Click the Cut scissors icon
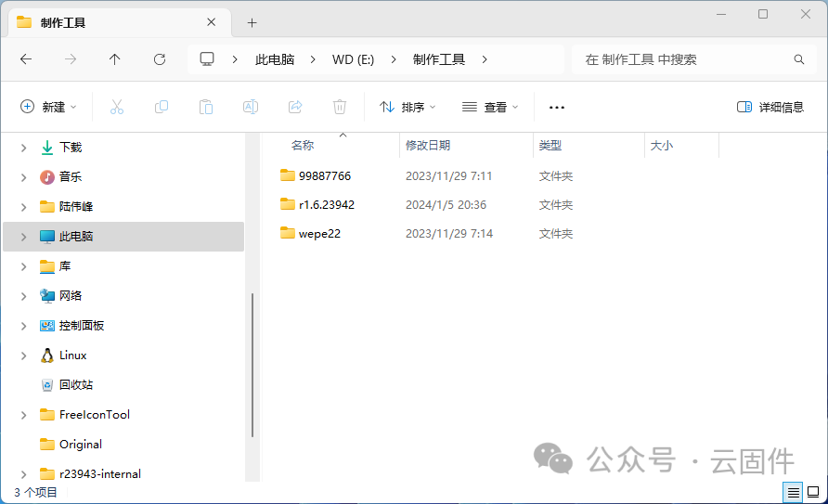The width and height of the screenshot is (828, 504). click(117, 107)
